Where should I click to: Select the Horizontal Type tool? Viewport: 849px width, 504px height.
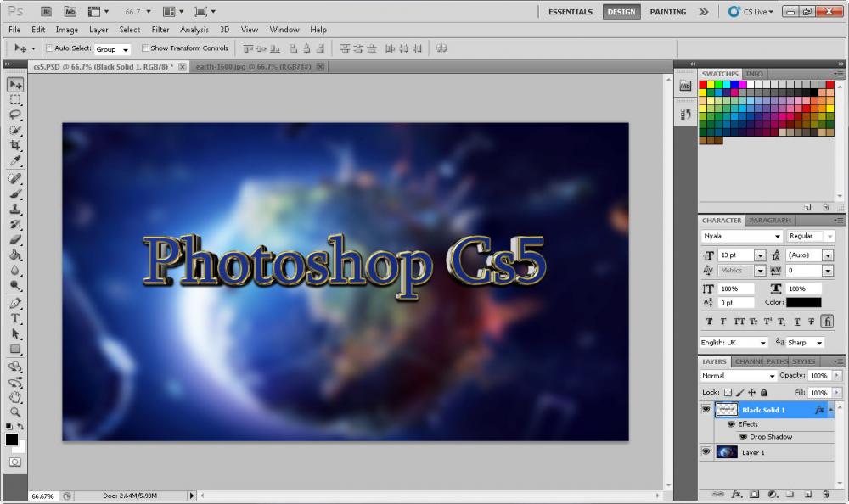pos(15,318)
